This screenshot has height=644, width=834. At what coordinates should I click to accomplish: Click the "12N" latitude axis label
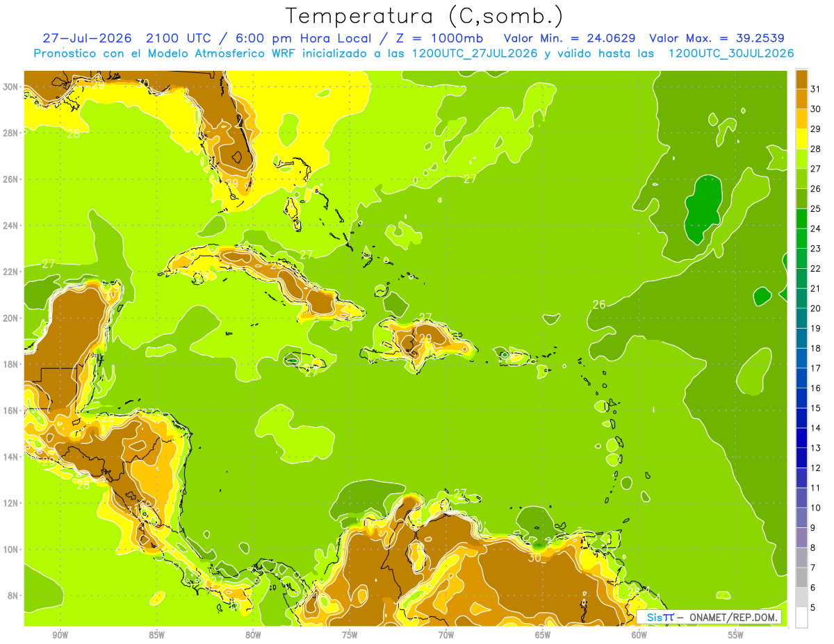[x=12, y=503]
